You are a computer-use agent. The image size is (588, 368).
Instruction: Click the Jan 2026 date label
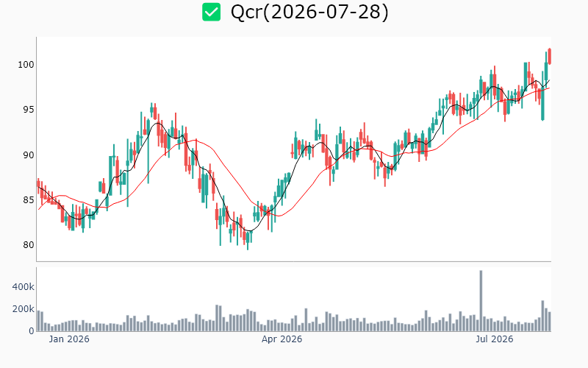pos(69,339)
